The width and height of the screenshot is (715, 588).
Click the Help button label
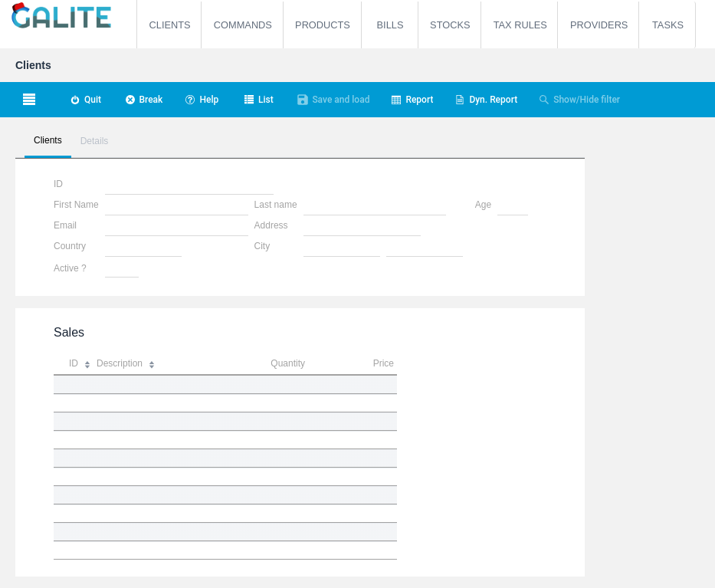click(x=209, y=100)
